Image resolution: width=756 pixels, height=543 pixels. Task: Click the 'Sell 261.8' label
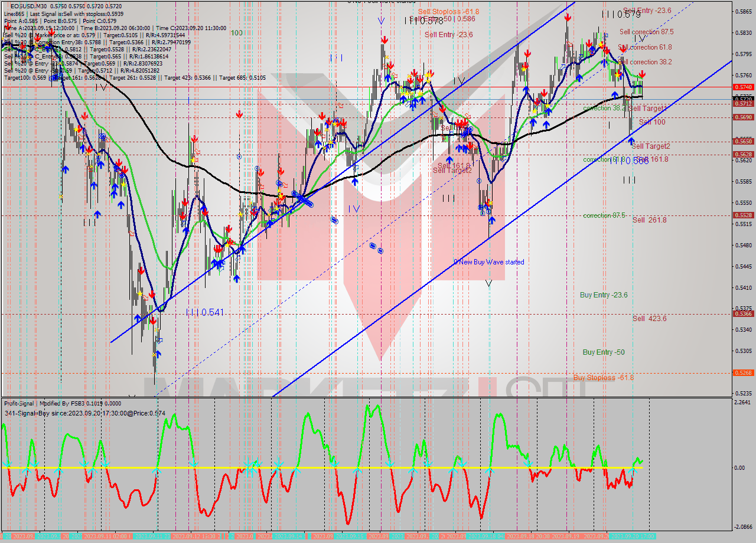(x=650, y=220)
